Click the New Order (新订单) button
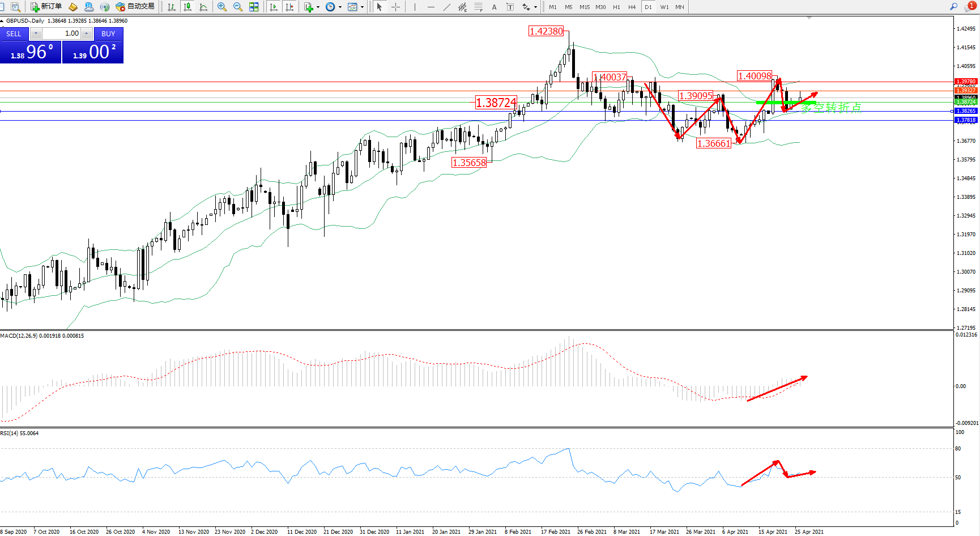980x536 pixels. coord(46,7)
